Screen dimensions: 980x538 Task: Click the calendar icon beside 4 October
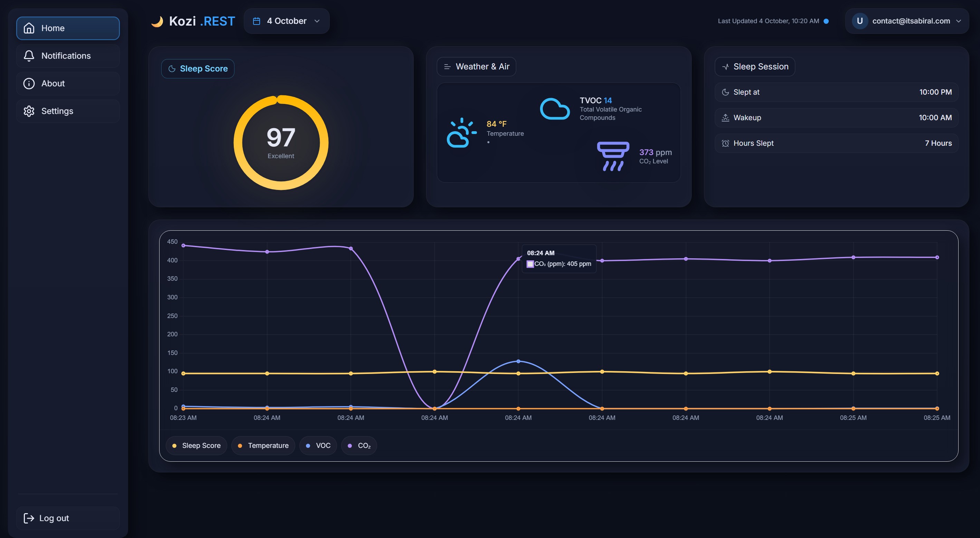(257, 21)
